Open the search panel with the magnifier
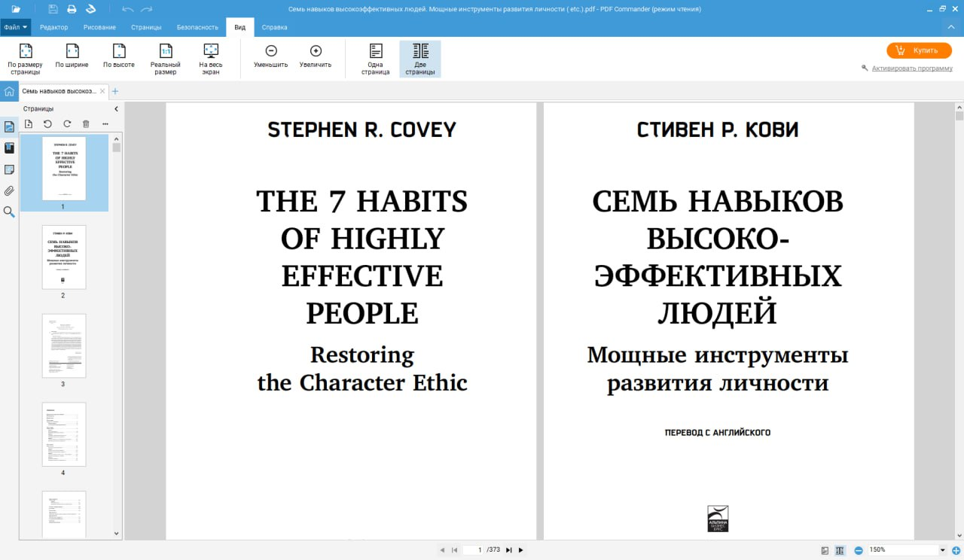The image size is (964, 560). tap(9, 212)
